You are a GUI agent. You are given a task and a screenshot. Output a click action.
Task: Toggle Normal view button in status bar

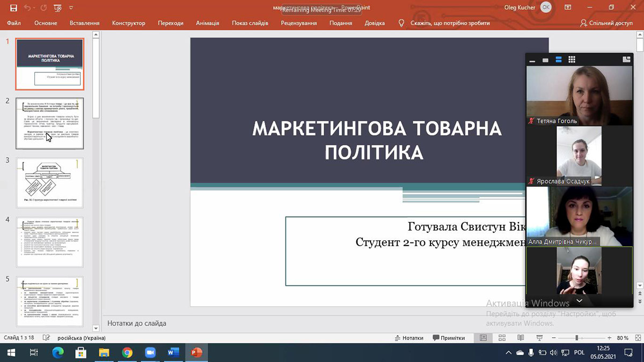pos(484,338)
